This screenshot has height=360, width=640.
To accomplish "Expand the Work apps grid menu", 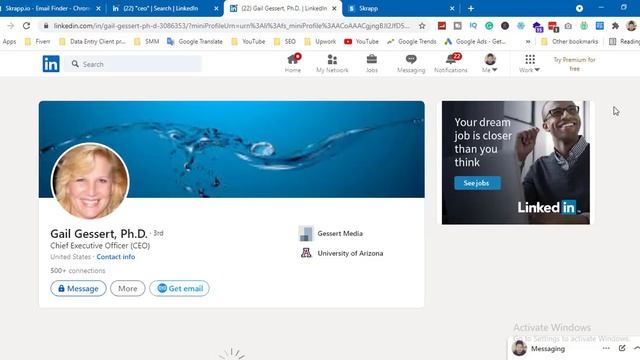I will [x=529, y=63].
